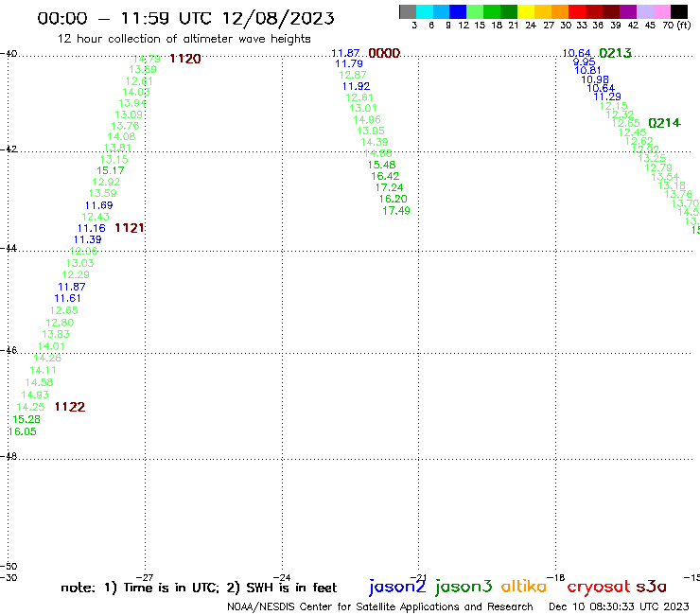Click the pure blue swatch in the color scale

[x=458, y=11]
